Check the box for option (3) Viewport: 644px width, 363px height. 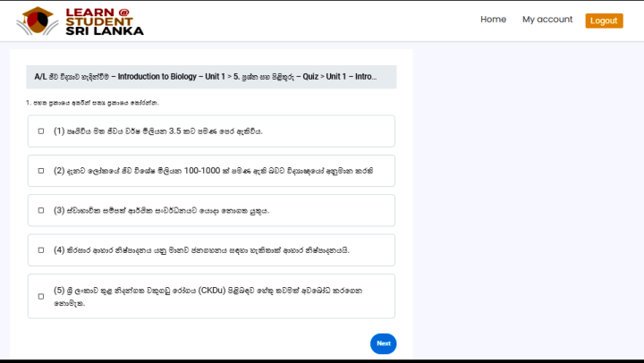[41, 211]
